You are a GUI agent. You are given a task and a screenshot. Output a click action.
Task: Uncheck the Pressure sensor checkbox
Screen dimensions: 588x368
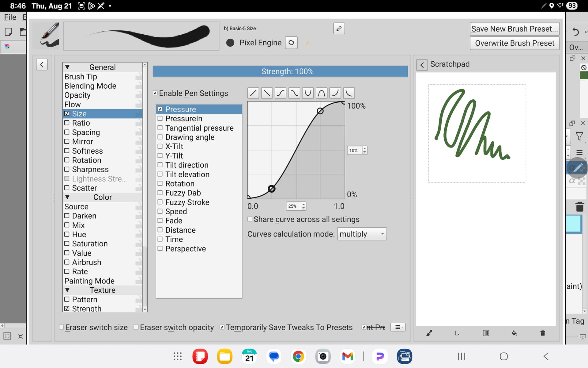pos(160,109)
